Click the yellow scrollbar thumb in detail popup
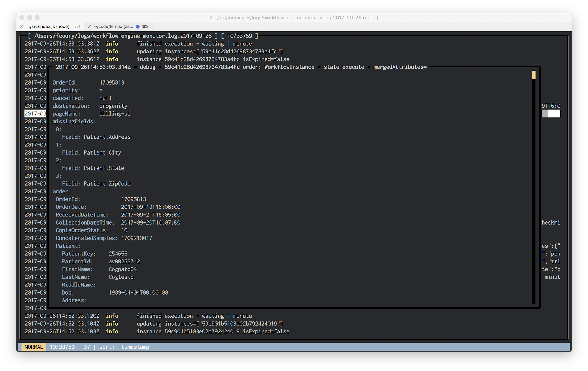Image resolution: width=588 pixels, height=371 pixels. pos(534,75)
